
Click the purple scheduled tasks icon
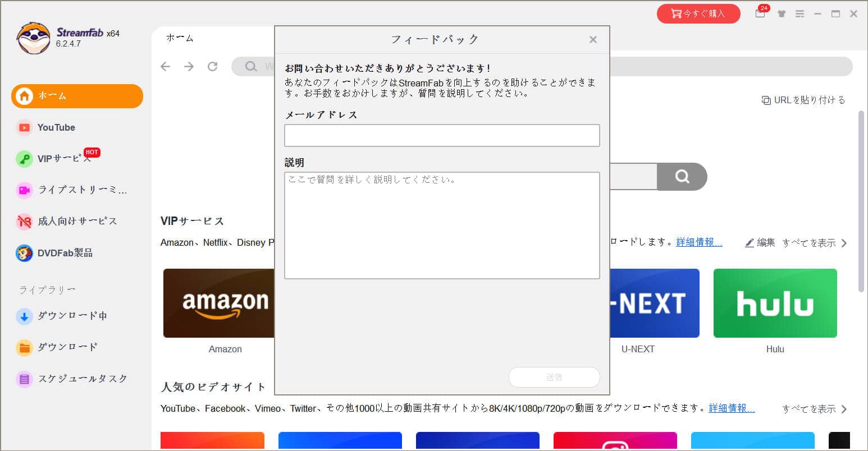point(24,379)
